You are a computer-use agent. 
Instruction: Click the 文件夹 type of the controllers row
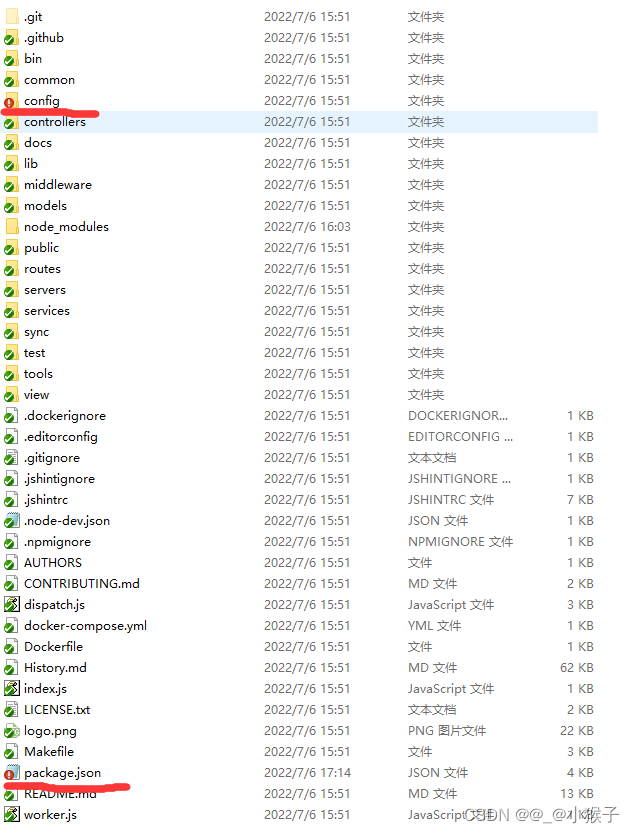coord(426,122)
